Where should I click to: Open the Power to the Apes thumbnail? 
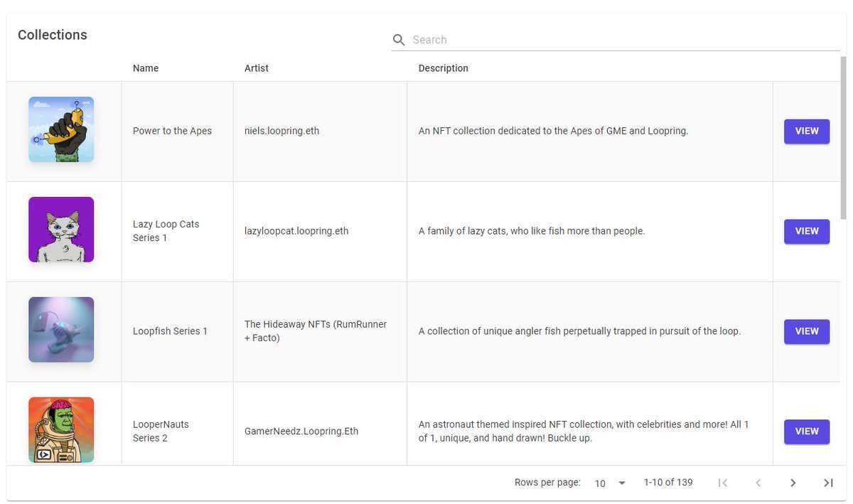click(x=61, y=129)
